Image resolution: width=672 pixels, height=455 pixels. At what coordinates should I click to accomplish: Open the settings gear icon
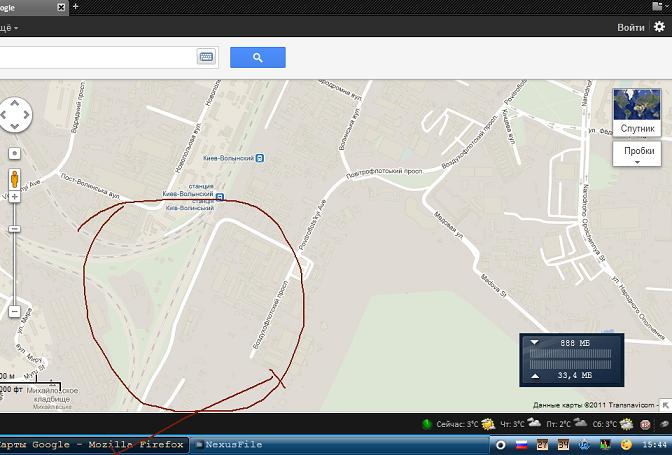coord(659,27)
